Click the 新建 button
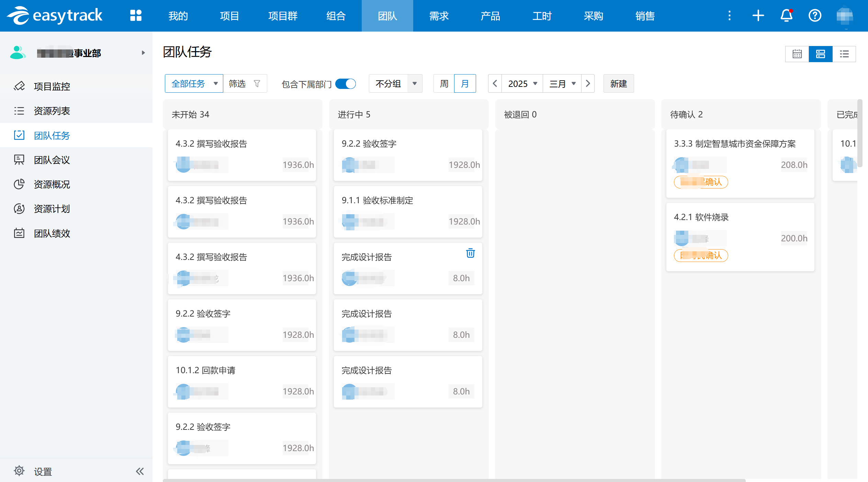 pos(618,83)
